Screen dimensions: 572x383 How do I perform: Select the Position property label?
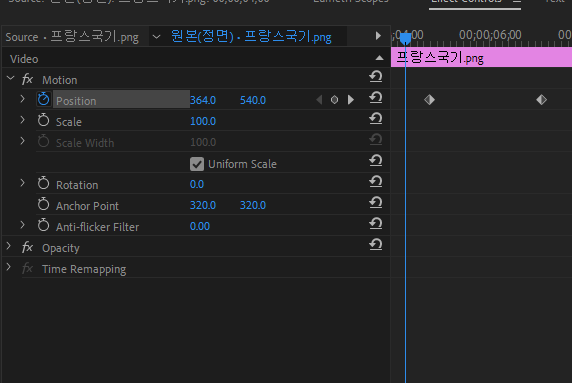point(76,101)
